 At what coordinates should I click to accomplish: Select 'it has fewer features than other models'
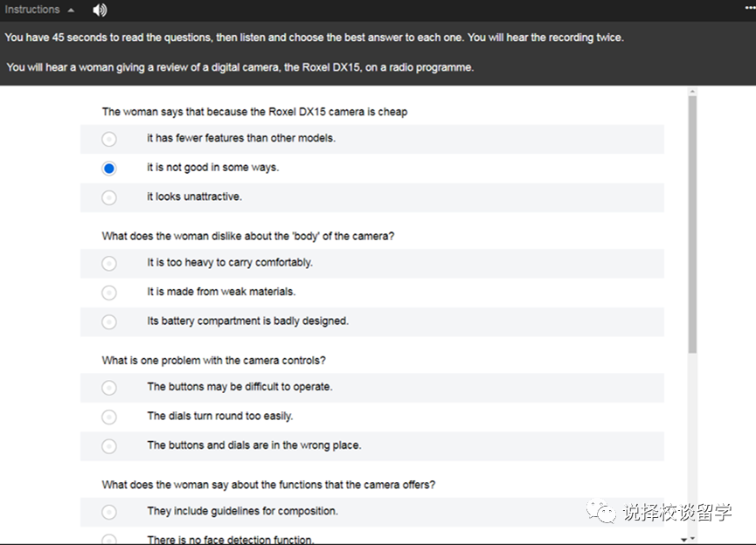pyautogui.click(x=109, y=139)
